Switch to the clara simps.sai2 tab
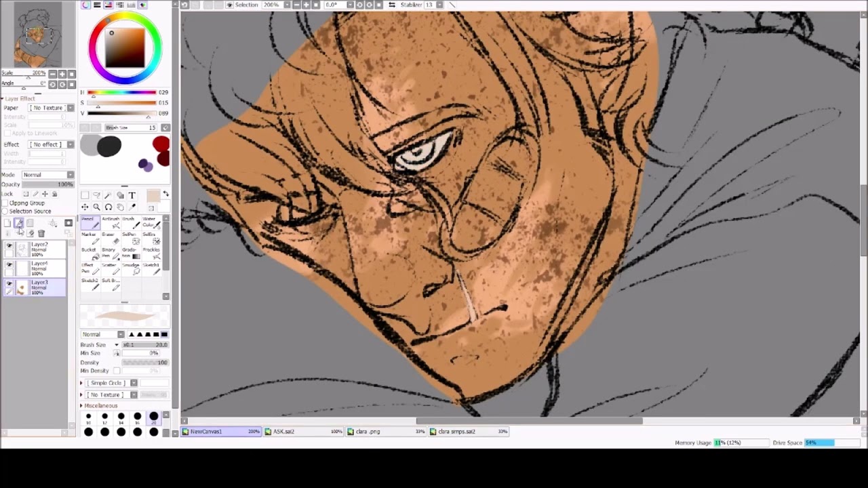The width and height of the screenshot is (868, 488). click(x=469, y=431)
